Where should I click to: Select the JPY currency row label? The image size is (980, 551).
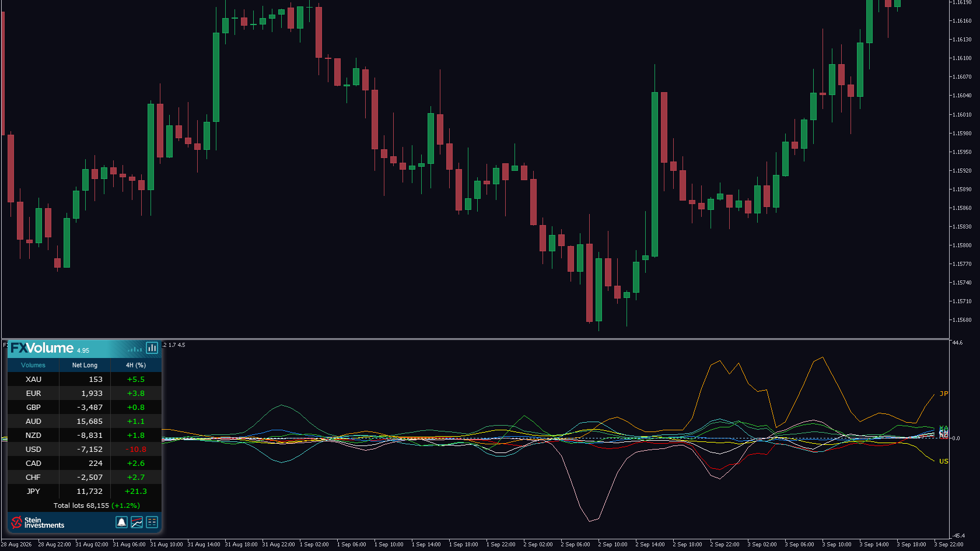[34, 492]
